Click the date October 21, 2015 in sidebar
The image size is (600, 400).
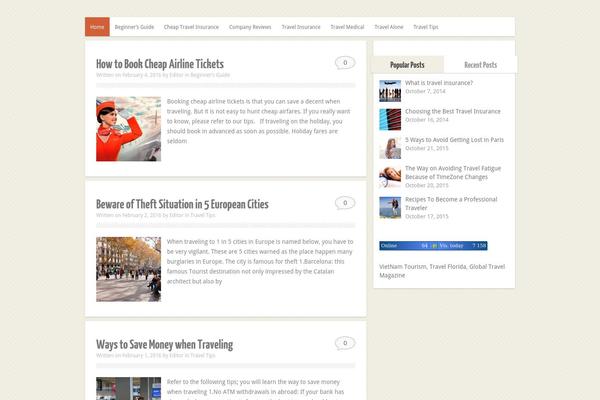tap(427, 148)
